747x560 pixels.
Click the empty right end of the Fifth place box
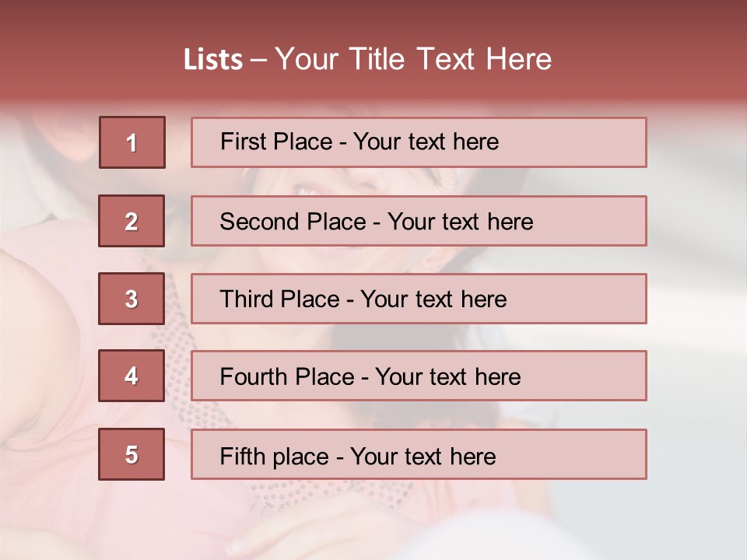591,454
